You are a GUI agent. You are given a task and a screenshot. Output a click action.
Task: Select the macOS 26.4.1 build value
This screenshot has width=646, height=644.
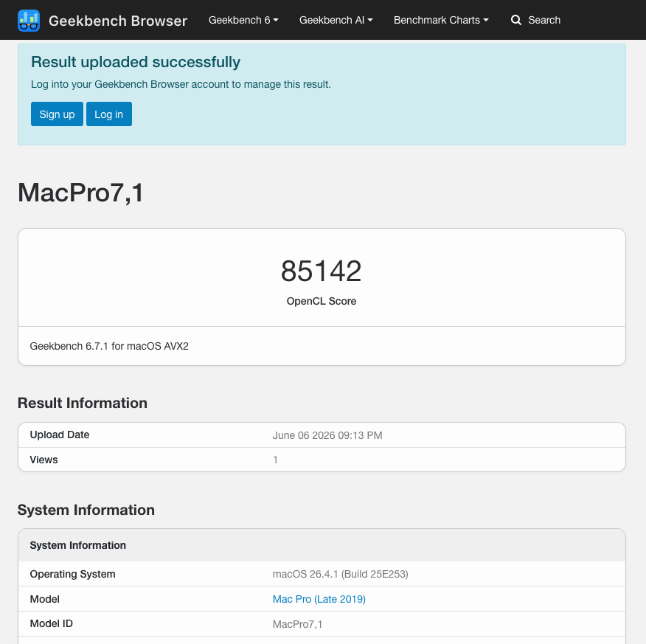coord(340,575)
